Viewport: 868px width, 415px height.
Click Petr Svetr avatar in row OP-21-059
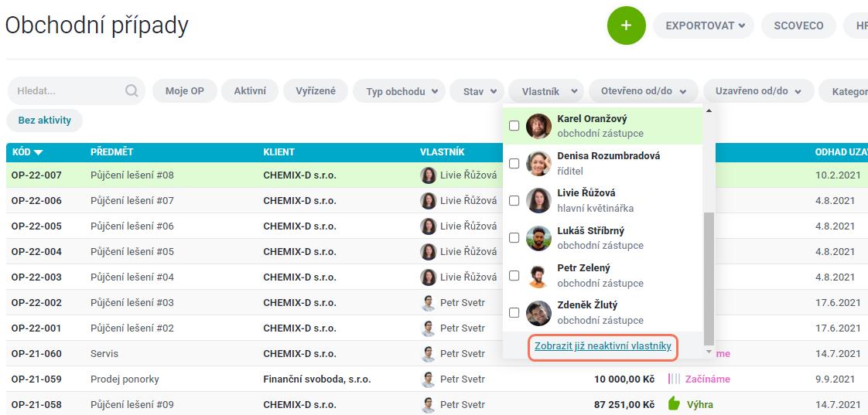(428, 379)
